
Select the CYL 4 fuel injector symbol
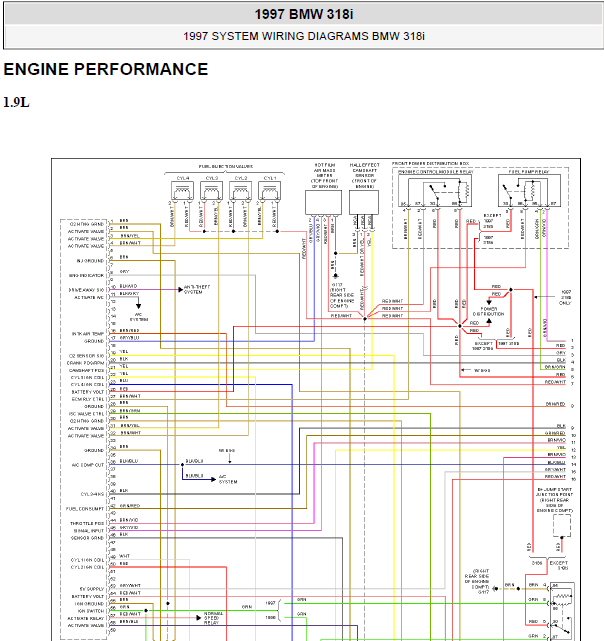pyautogui.click(x=182, y=191)
